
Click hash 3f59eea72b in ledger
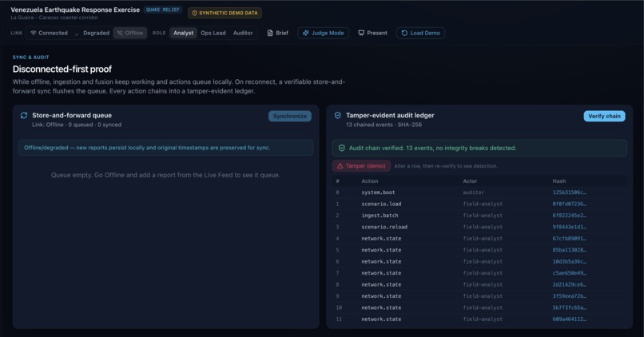[569, 295]
